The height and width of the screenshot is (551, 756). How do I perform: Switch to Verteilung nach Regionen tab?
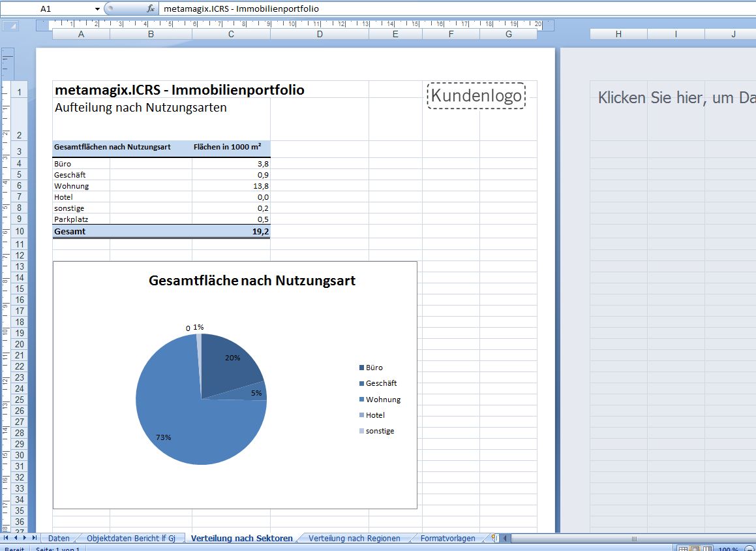point(354,538)
